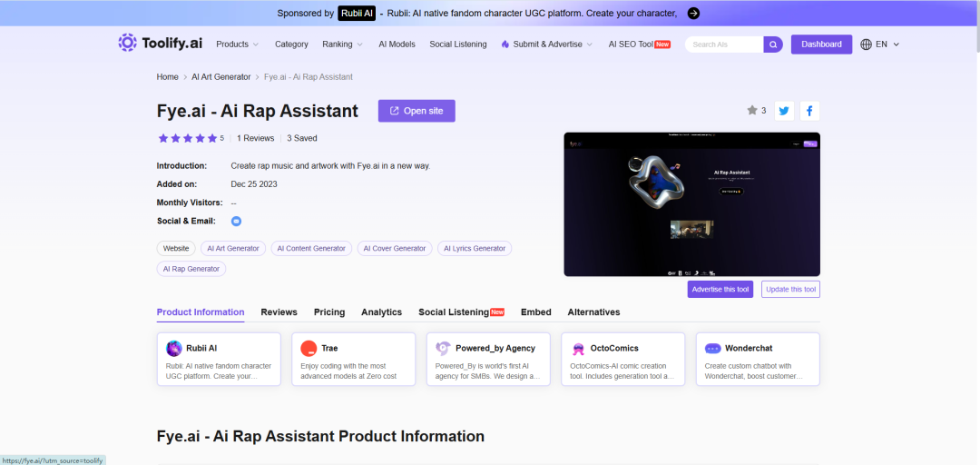Open the Trae sponsored card title
The width and height of the screenshot is (980, 465).
pos(329,348)
